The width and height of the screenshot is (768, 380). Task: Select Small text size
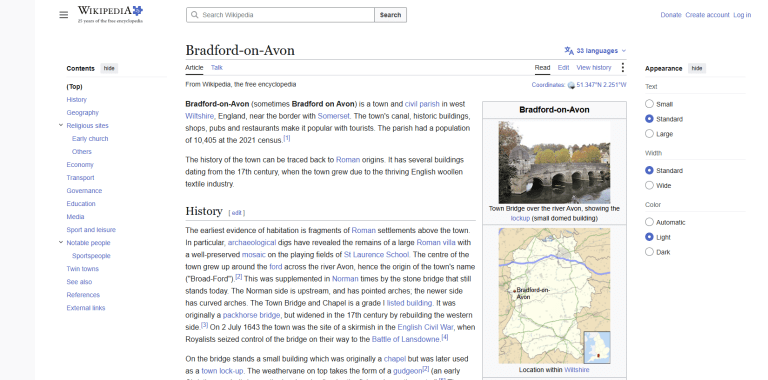[649, 104]
